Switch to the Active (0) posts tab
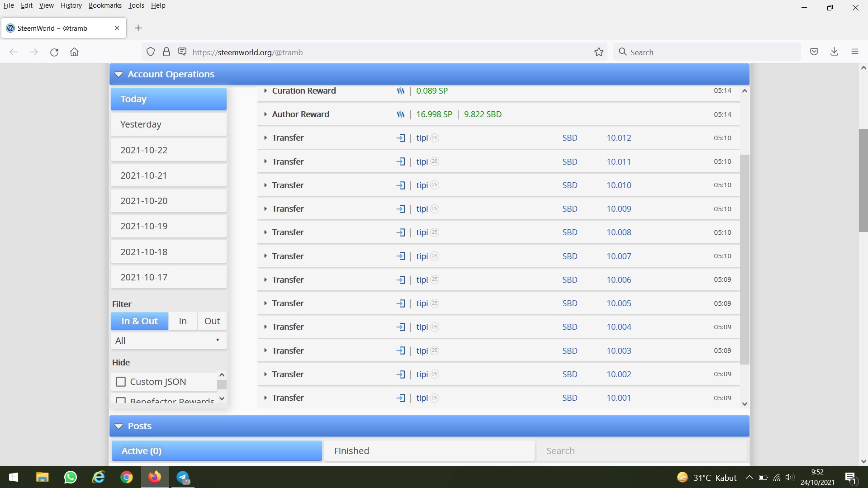Viewport: 868px width, 488px height. click(217, 451)
